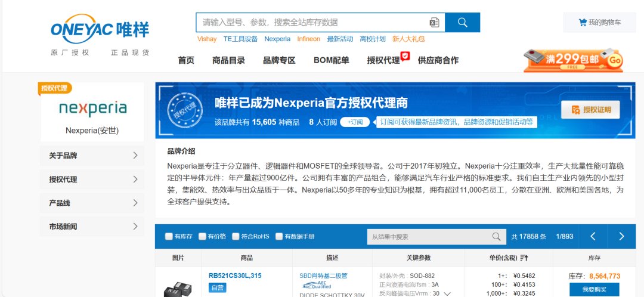Open the Nexperia quick link
This screenshot has height=297, width=644.
click(x=277, y=39)
